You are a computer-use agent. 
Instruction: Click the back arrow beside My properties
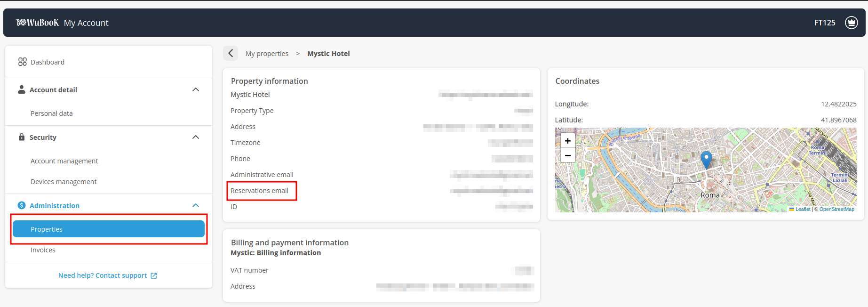pos(231,54)
